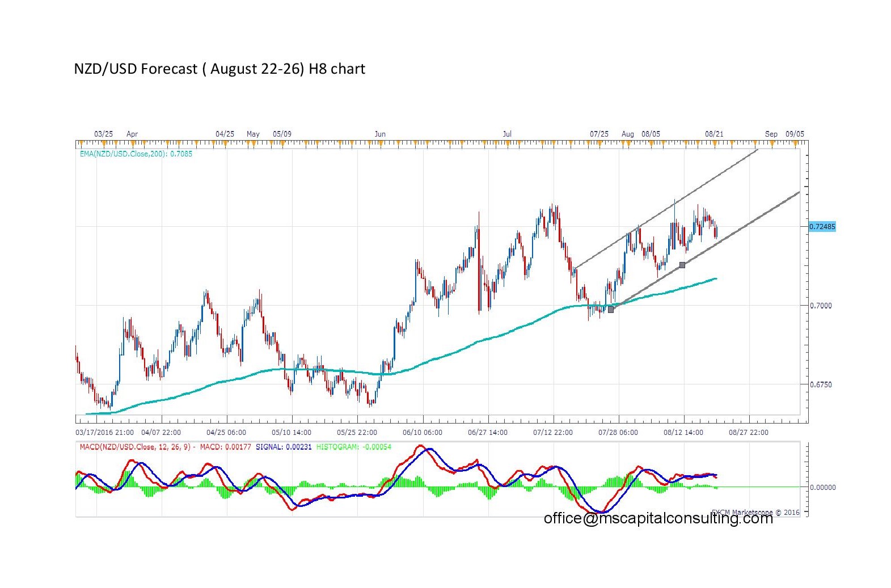Click the 'MACD: 0.00177' value
The height and width of the screenshot is (588, 891).
tap(226, 447)
